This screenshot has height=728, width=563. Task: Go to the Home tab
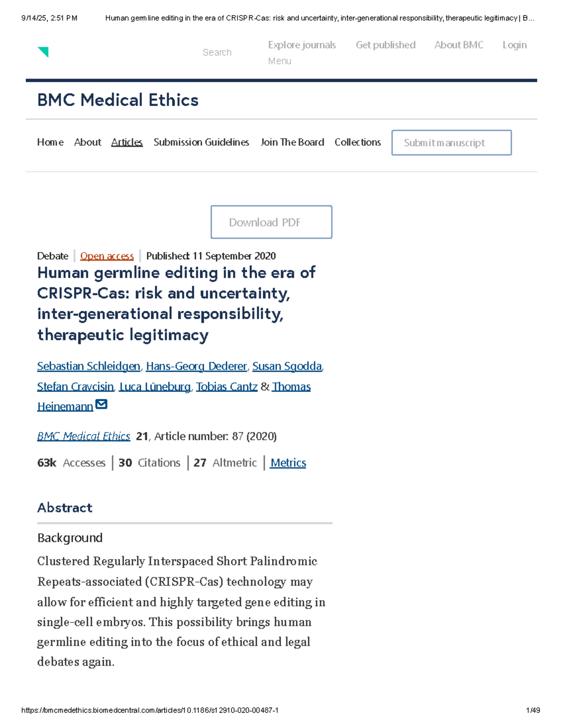[x=50, y=142]
